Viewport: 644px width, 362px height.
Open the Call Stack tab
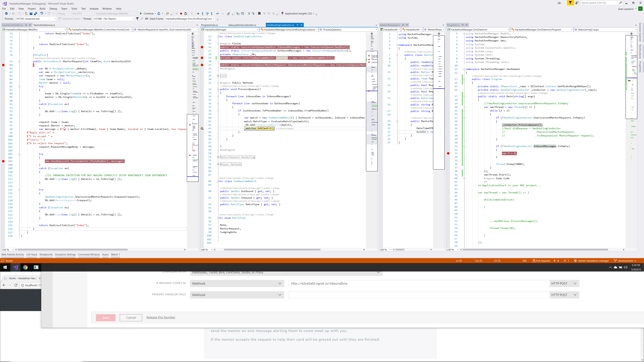point(32,255)
